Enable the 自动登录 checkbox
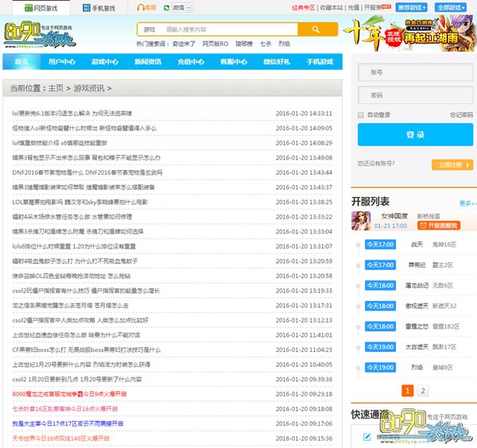 click(x=362, y=115)
